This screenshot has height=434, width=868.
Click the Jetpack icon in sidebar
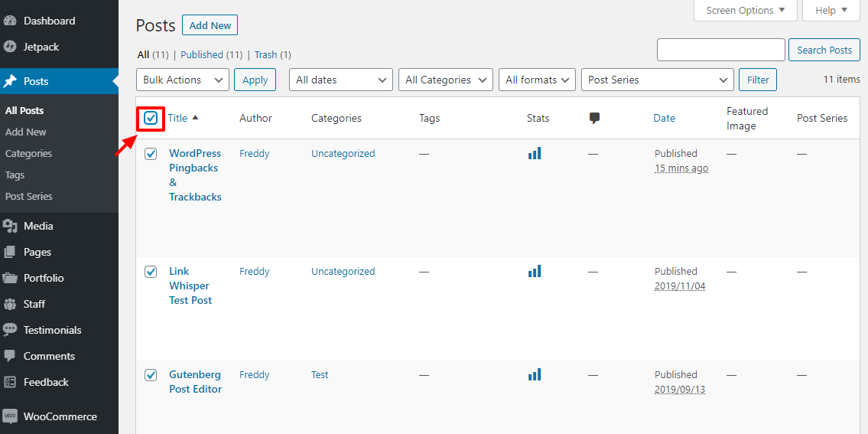(10, 47)
